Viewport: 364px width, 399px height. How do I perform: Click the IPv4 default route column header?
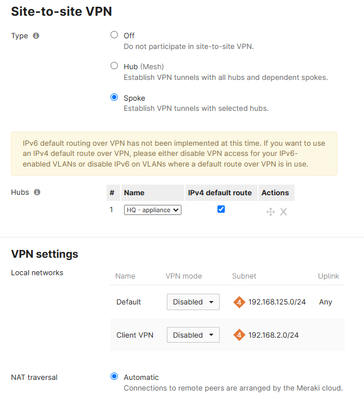(220, 193)
